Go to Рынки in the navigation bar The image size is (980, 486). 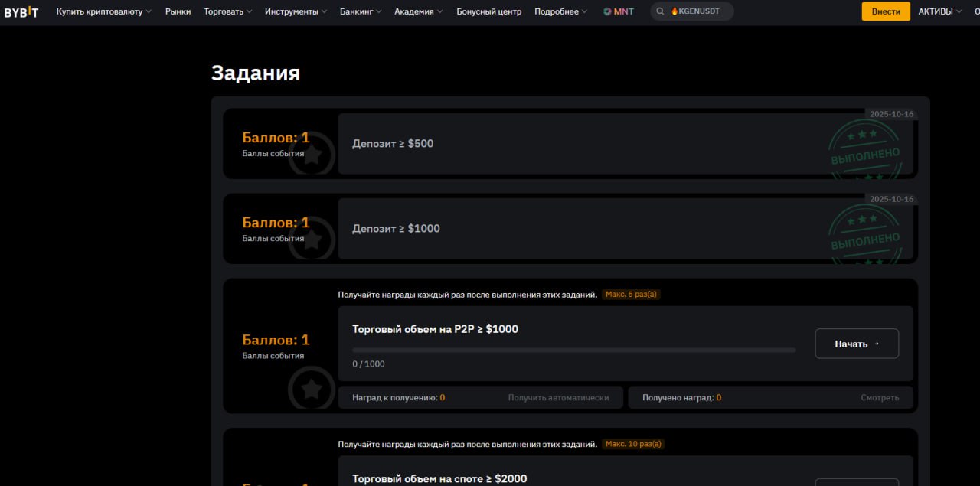178,11
